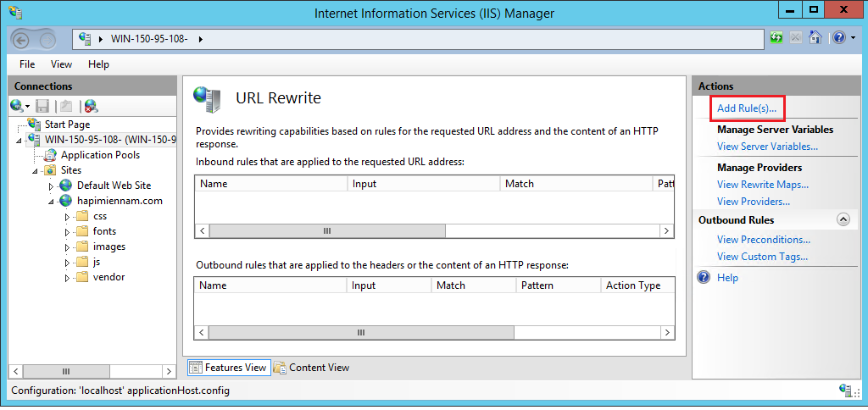Click the vendor folder icon

tap(82, 277)
